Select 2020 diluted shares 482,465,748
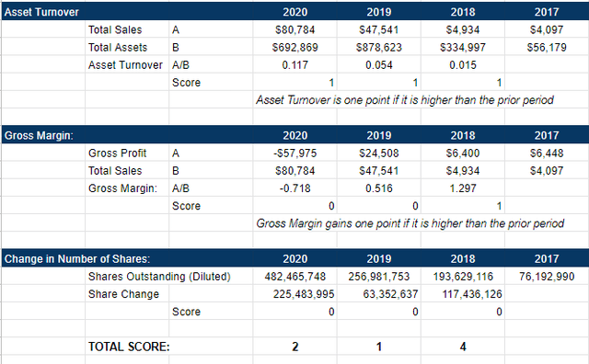The height and width of the screenshot is (364, 589). pyautogui.click(x=294, y=277)
